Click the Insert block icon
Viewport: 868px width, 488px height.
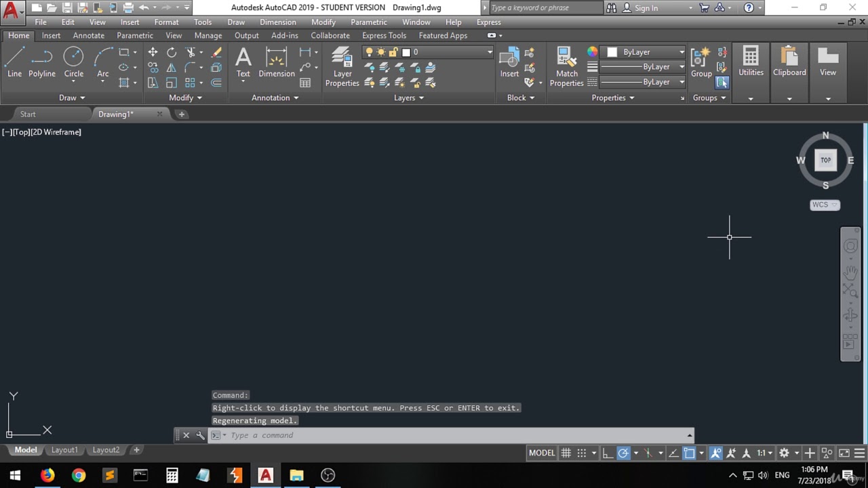point(509,62)
